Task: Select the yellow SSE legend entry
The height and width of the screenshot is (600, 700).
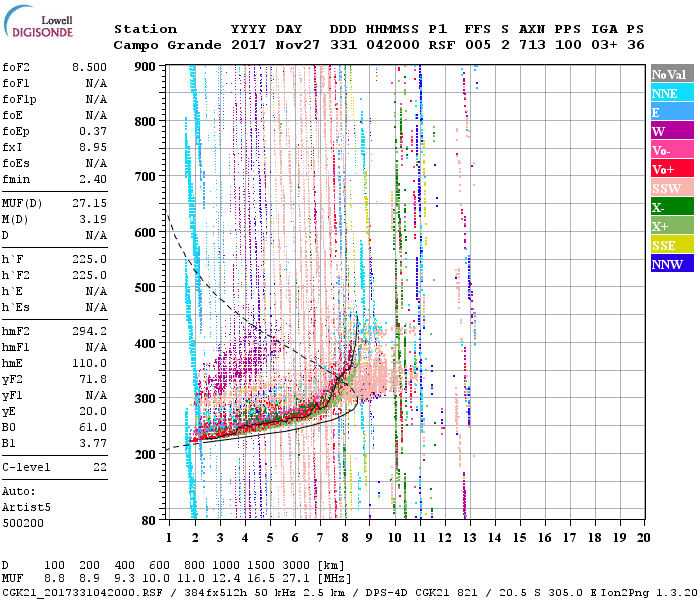Action: (x=671, y=245)
